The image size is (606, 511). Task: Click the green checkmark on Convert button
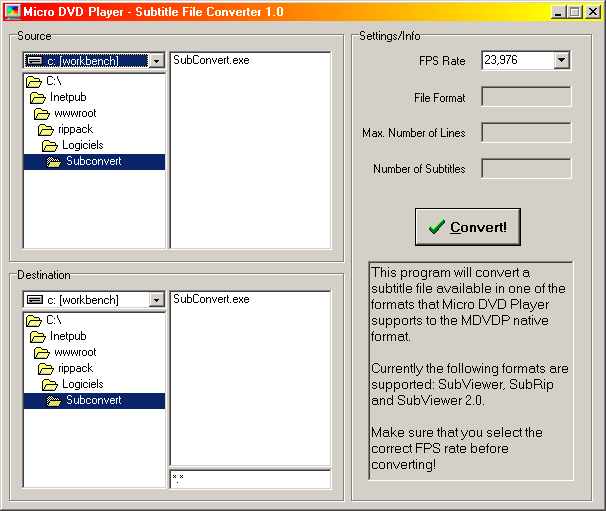point(437,227)
